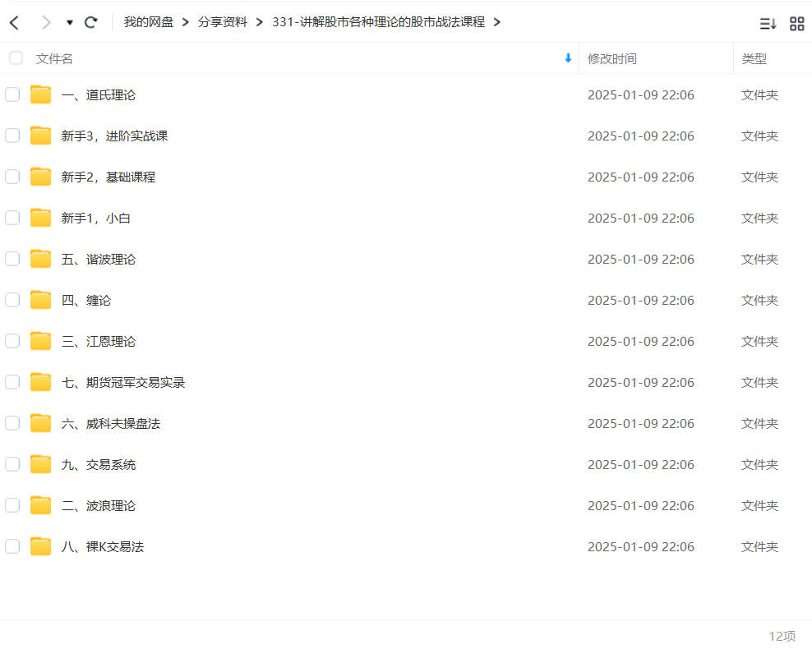The height and width of the screenshot is (649, 812).
Task: Check the box for 六、威科夫操盘法
Action: pyautogui.click(x=12, y=423)
